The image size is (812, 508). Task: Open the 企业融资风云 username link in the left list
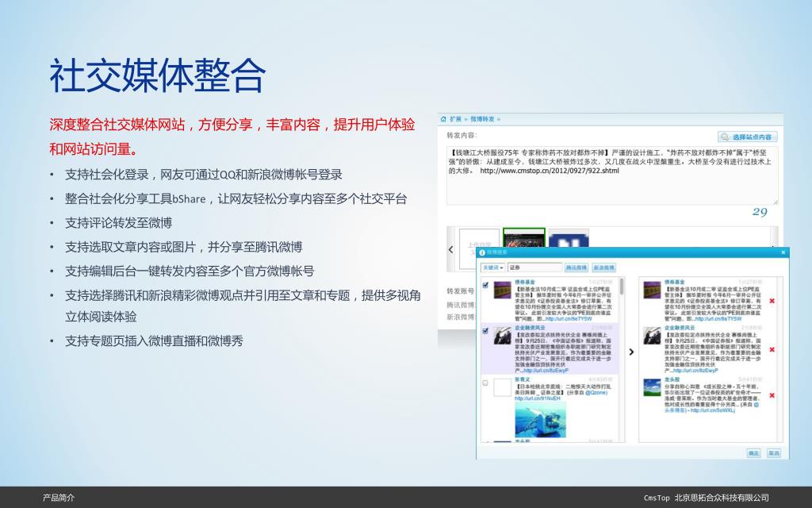[530, 328]
